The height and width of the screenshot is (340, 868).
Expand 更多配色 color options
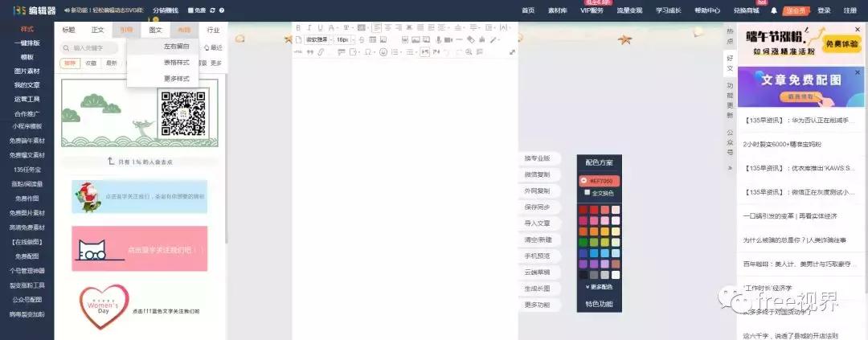pyautogui.click(x=599, y=287)
